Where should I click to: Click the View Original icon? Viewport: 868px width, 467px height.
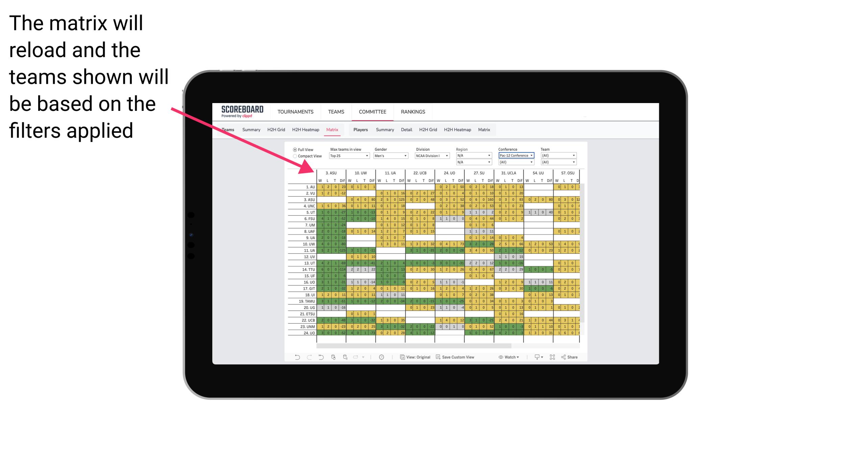click(x=401, y=360)
